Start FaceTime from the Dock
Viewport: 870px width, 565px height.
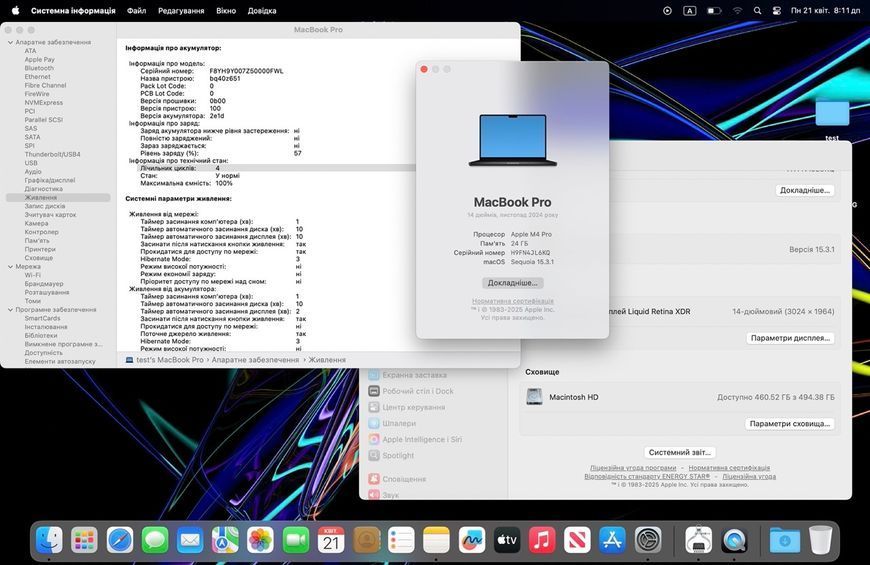(x=296, y=540)
